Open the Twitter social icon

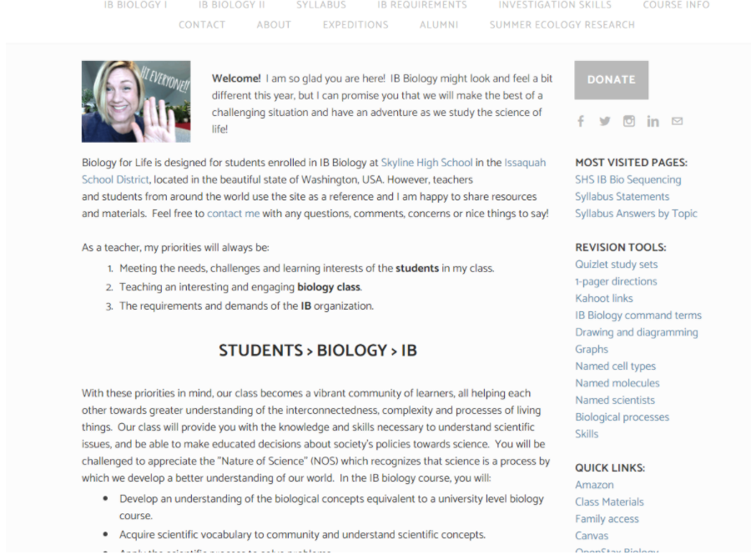[605, 121]
